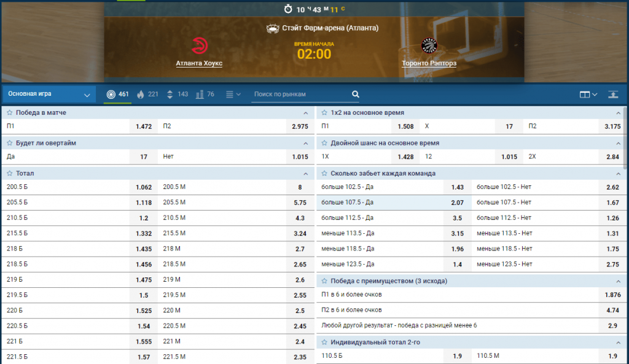Click the Atlanta Hawks logo
Viewport: 629px width, 364px height.
[x=199, y=46]
